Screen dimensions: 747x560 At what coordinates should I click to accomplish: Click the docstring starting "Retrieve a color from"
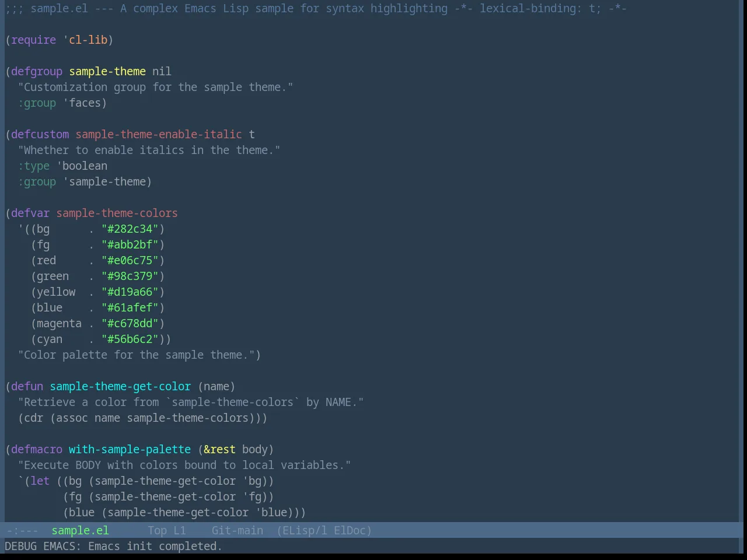[191, 402]
